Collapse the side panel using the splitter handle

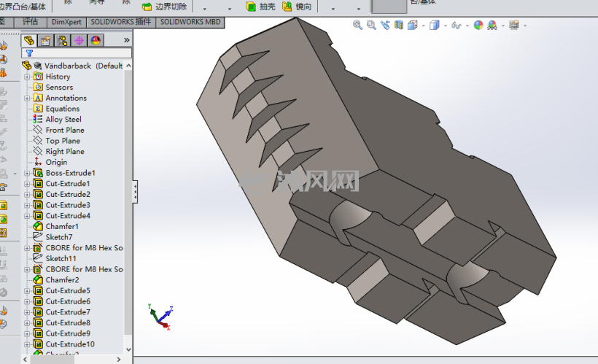click(135, 192)
